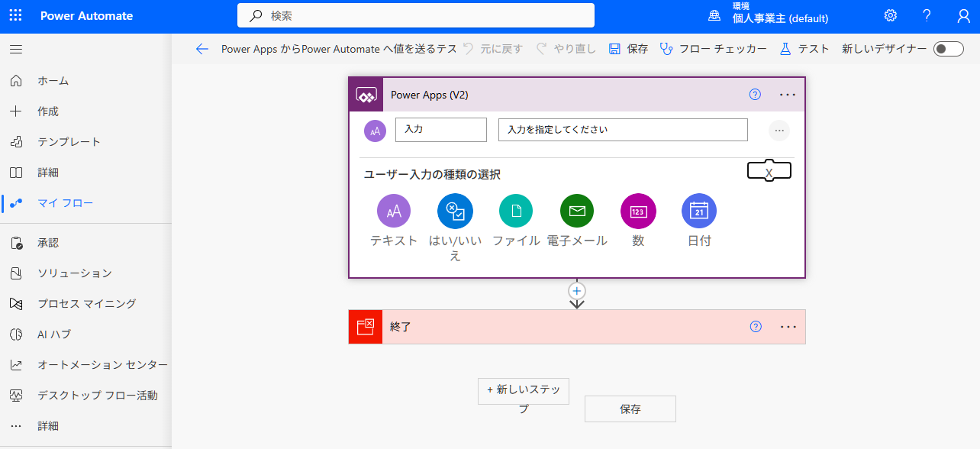Click the search box in header
The width and height of the screenshot is (980, 449).
(416, 15)
